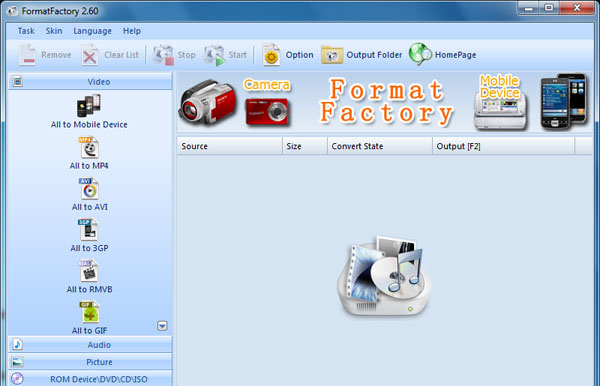
Task: Click the Format Factory banner logo text
Action: [x=386, y=102]
